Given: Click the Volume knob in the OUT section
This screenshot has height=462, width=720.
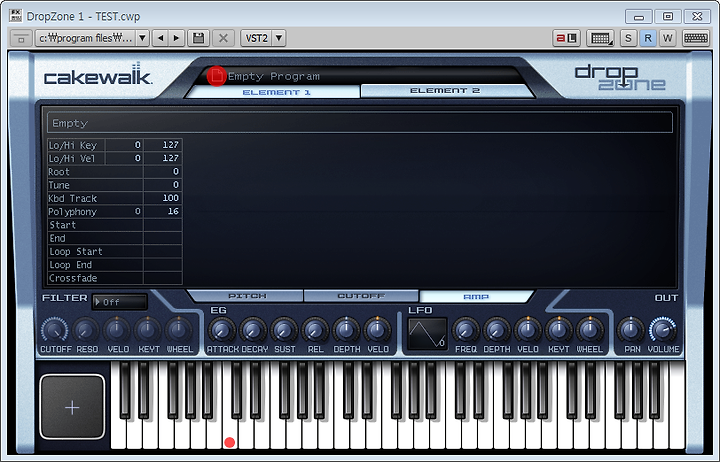Looking at the screenshot, I should (663, 330).
